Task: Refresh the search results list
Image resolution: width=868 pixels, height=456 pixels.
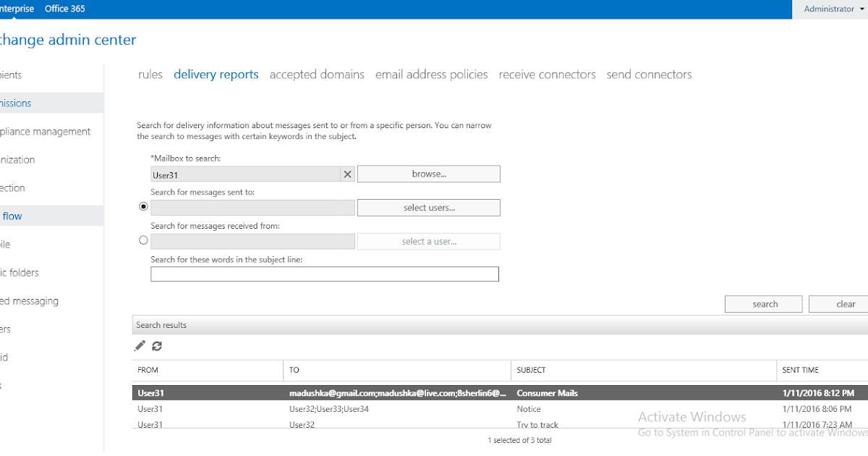Action: point(157,346)
